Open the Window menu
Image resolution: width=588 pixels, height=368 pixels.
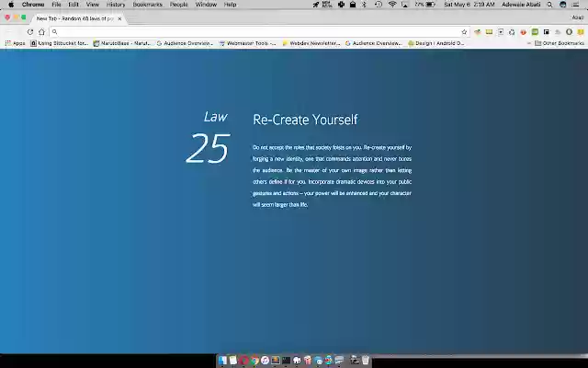click(206, 5)
